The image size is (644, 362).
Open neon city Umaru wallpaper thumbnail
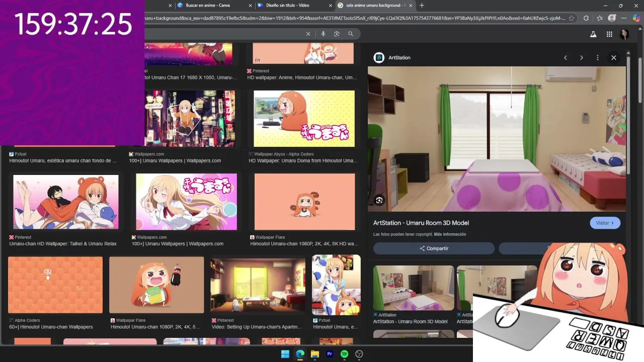tap(190, 119)
